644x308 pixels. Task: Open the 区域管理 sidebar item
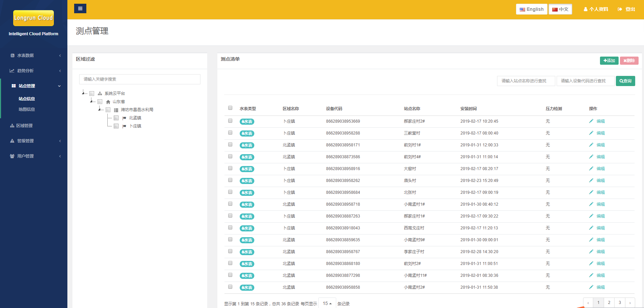click(x=24, y=126)
